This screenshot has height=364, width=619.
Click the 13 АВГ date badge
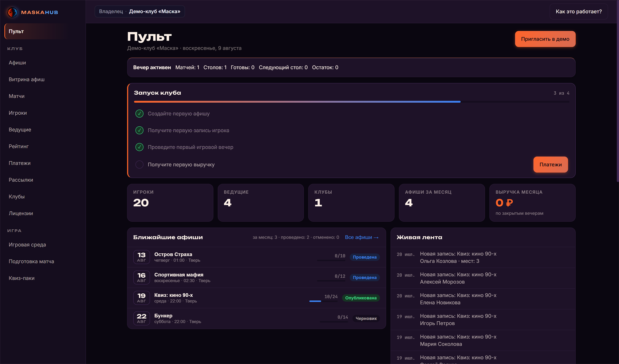[142, 257]
